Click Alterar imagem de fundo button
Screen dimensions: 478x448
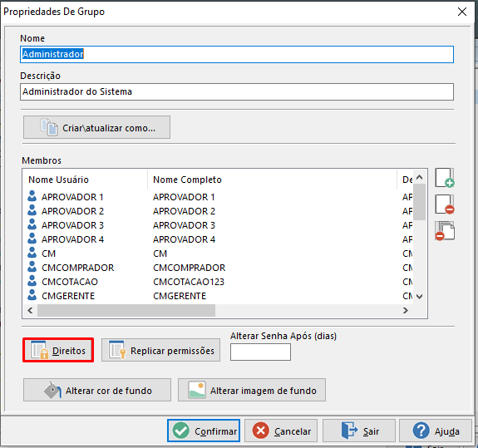[252, 390]
